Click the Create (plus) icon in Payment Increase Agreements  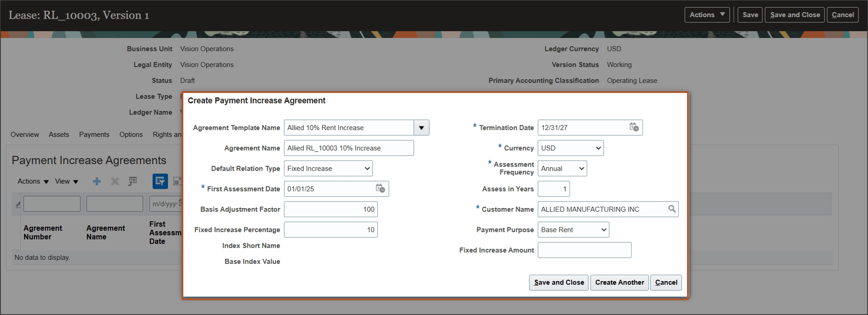pos(97,181)
